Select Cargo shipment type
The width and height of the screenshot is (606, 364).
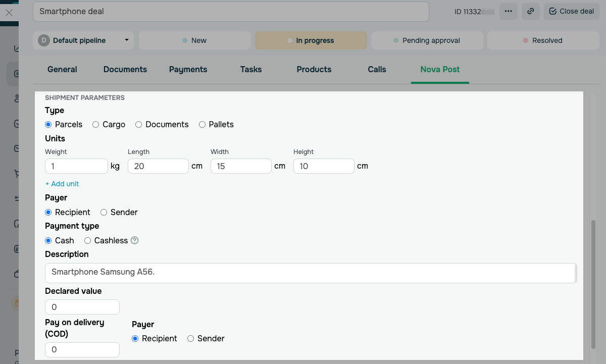[x=96, y=125]
